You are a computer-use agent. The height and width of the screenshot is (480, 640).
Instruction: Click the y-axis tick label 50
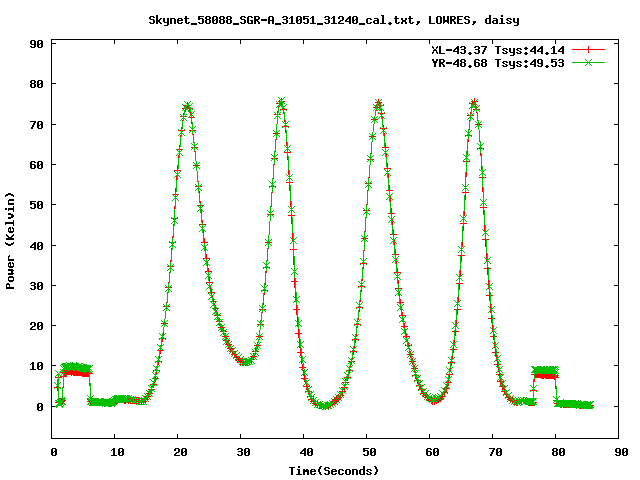pos(36,205)
